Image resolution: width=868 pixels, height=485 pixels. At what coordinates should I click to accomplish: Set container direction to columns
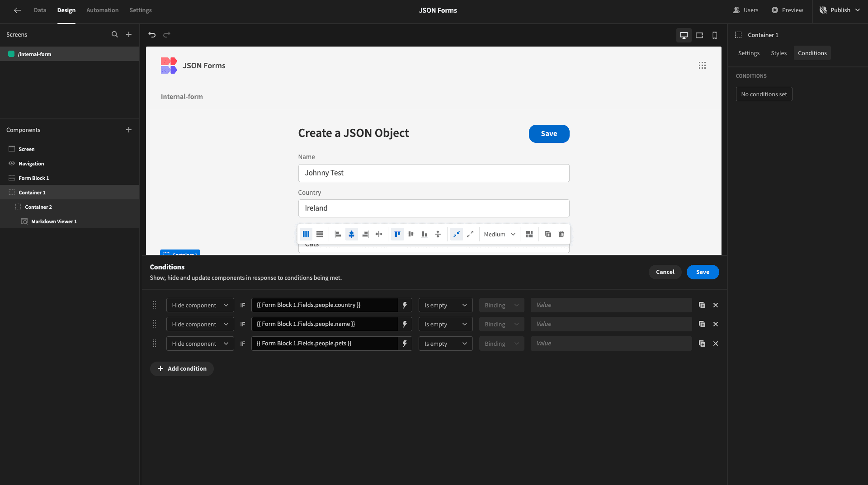click(x=306, y=234)
